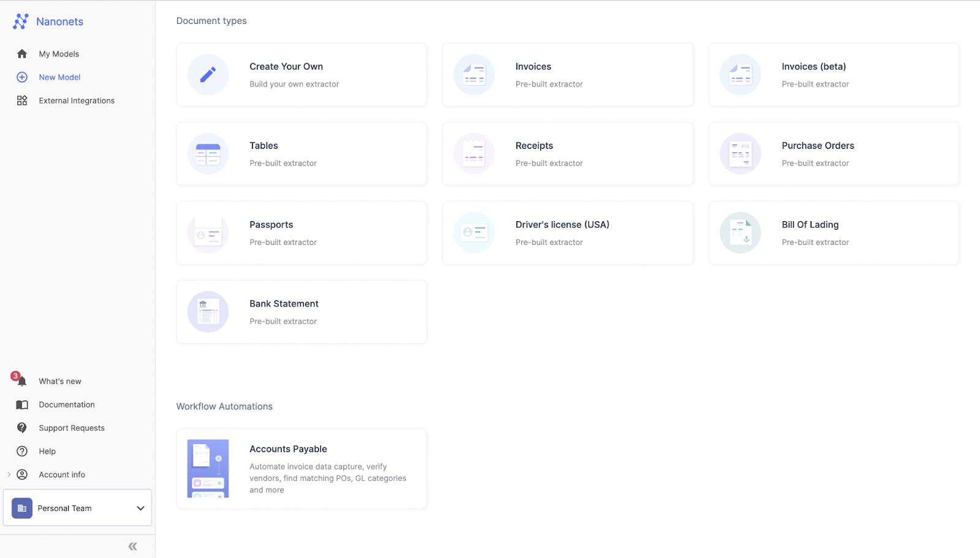Choose the Invoices (beta) extractor card

(834, 75)
